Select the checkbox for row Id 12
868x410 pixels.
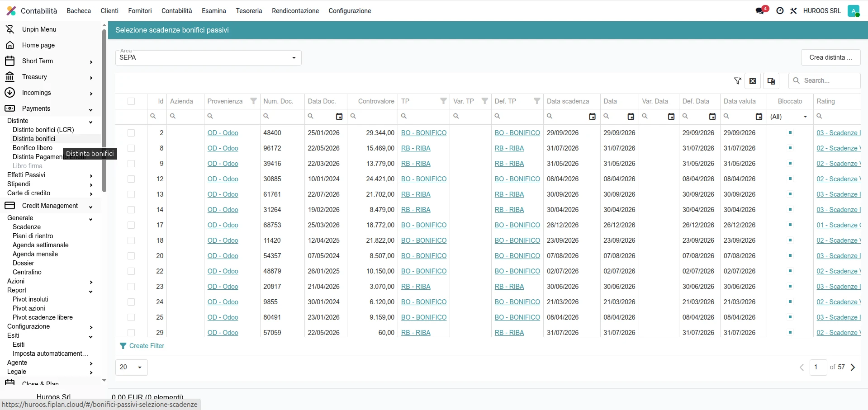tap(131, 179)
